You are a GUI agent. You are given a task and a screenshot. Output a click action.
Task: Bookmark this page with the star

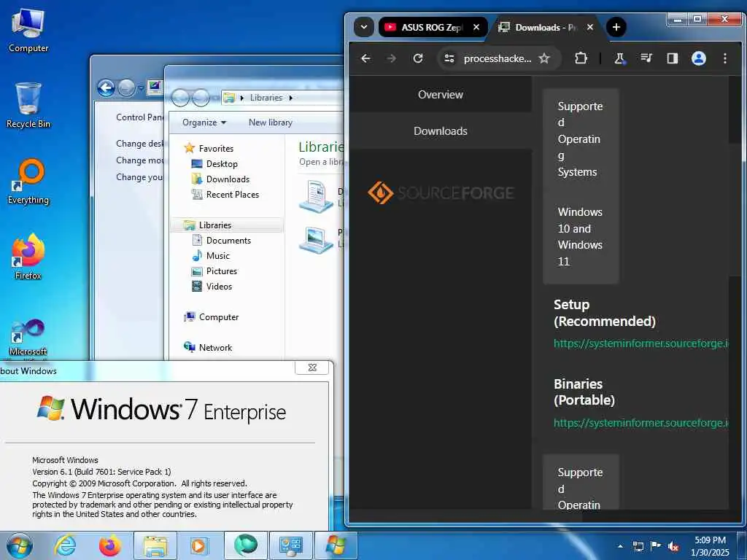pyautogui.click(x=544, y=58)
